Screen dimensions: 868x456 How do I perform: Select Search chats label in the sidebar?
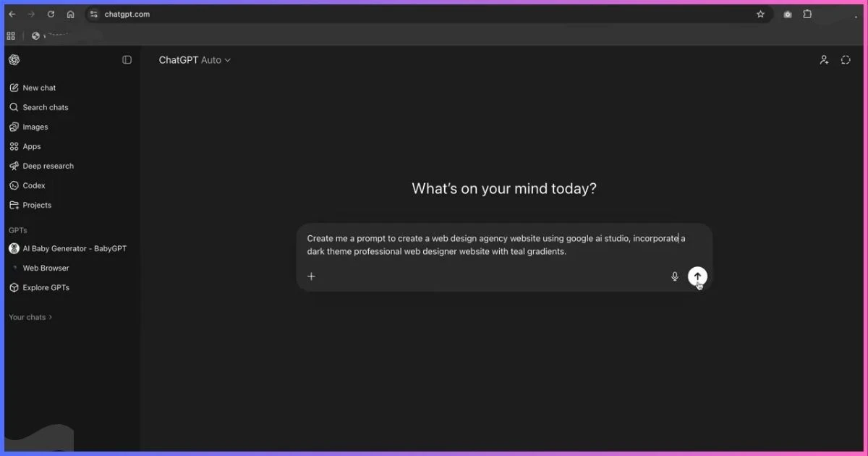point(46,107)
